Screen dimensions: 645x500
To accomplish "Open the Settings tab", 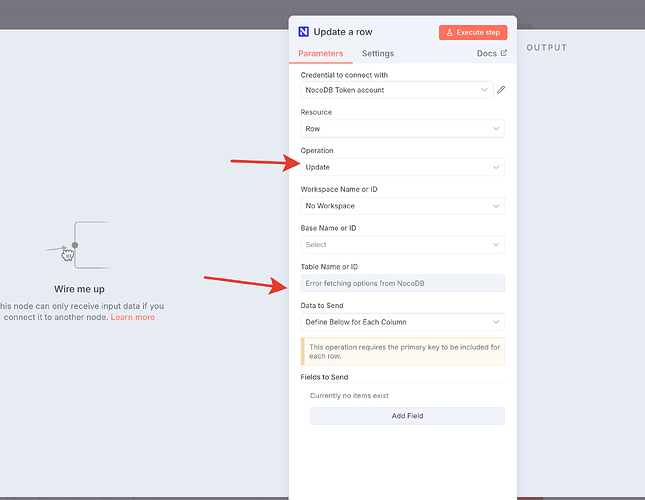I will [x=377, y=53].
